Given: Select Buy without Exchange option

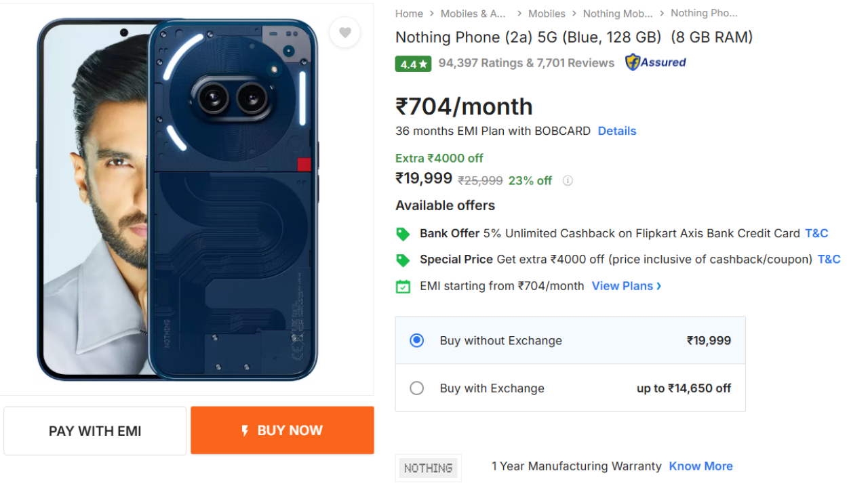Looking at the screenshot, I should point(417,340).
